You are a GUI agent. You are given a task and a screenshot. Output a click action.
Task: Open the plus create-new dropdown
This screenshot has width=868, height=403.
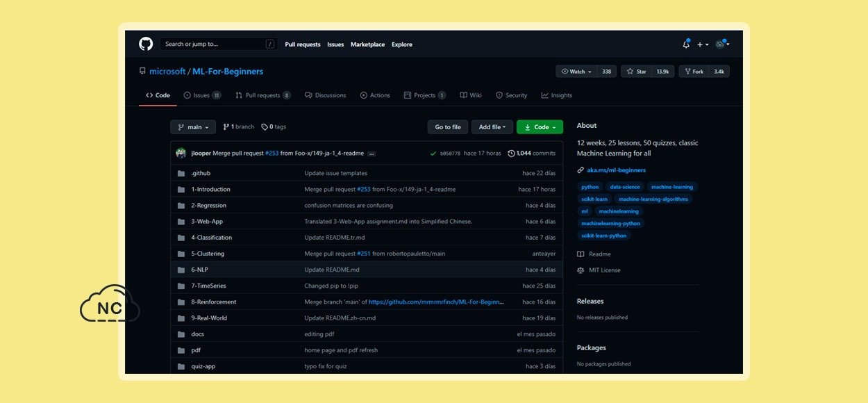tap(703, 44)
